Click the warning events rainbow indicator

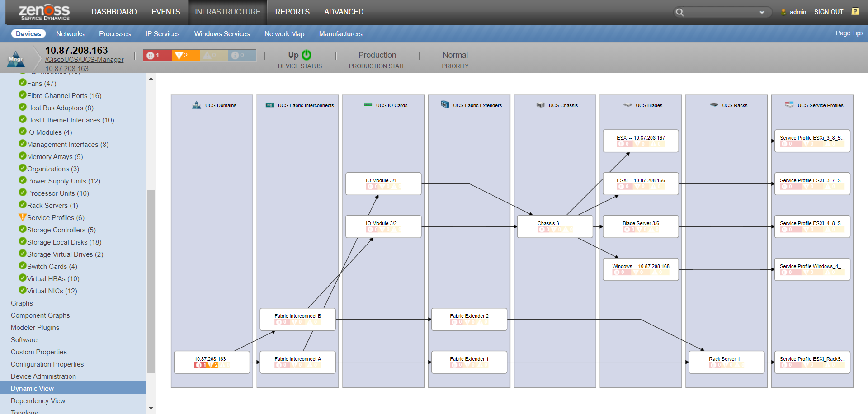pyautogui.click(x=213, y=55)
